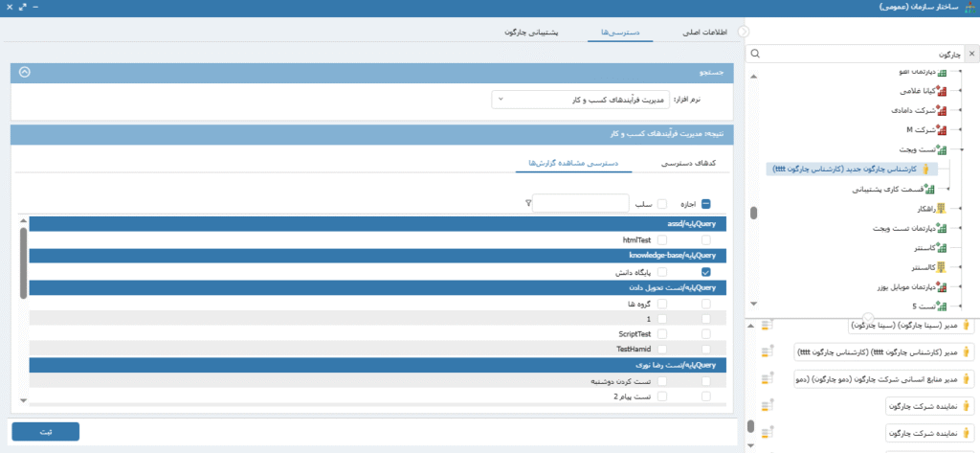
Task: Open the کدهای دسترسی tab
Action: pyautogui.click(x=688, y=163)
